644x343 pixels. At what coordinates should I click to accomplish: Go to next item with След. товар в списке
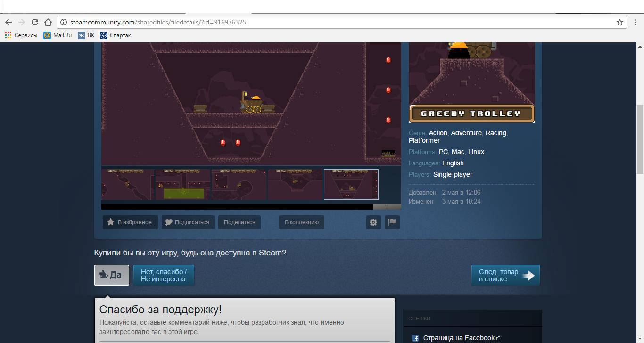coord(505,275)
